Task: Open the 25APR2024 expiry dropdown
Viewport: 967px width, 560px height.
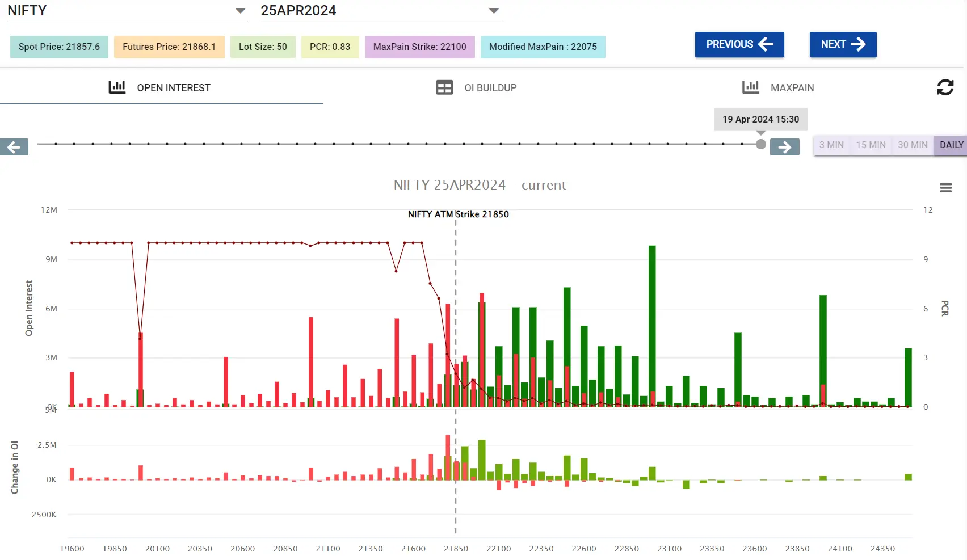Action: coord(381,11)
